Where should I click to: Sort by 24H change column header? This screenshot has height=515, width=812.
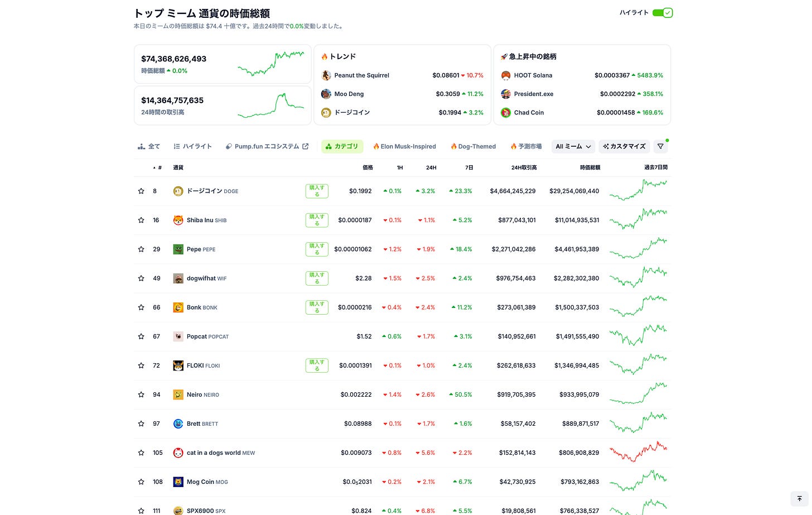431,167
